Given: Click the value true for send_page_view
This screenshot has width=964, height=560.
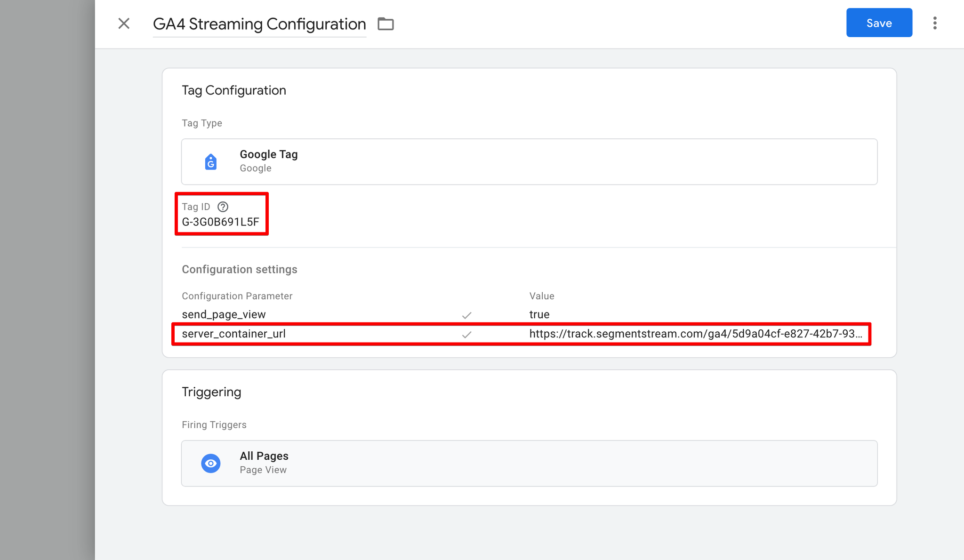Looking at the screenshot, I should point(539,314).
